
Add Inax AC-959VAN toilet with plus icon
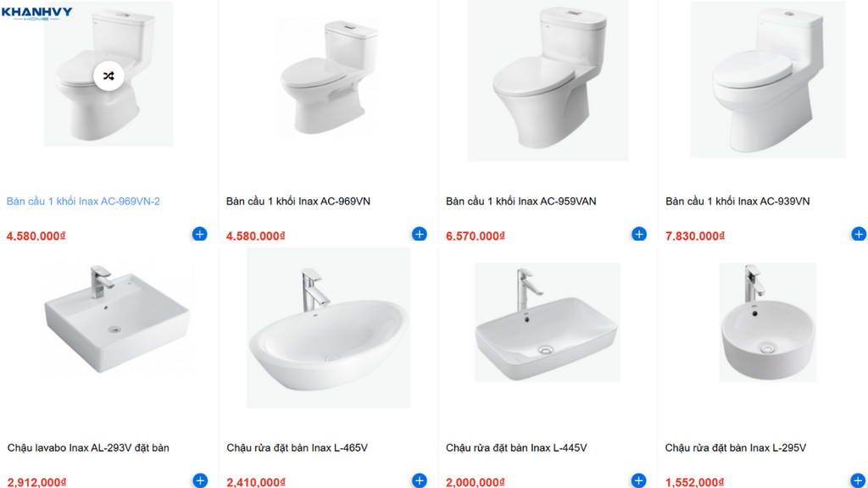click(639, 234)
